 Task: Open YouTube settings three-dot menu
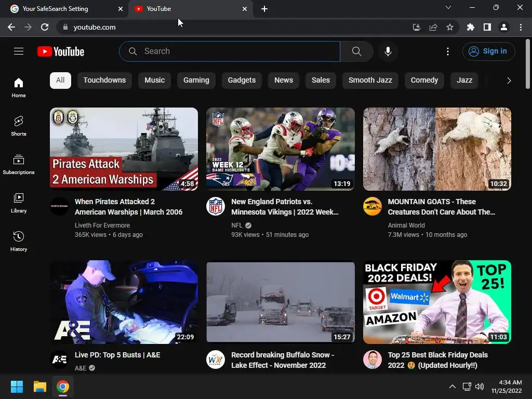(447, 51)
